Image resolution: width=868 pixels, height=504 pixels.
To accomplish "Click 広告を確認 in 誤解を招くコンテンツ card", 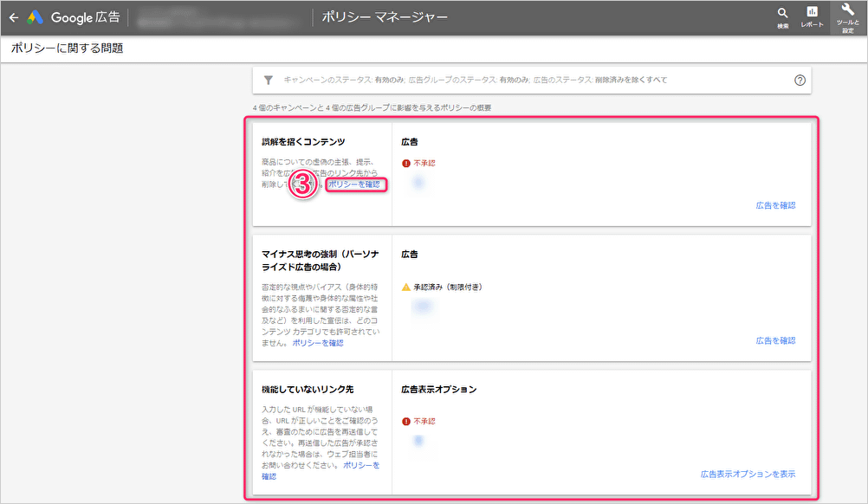I will point(774,205).
